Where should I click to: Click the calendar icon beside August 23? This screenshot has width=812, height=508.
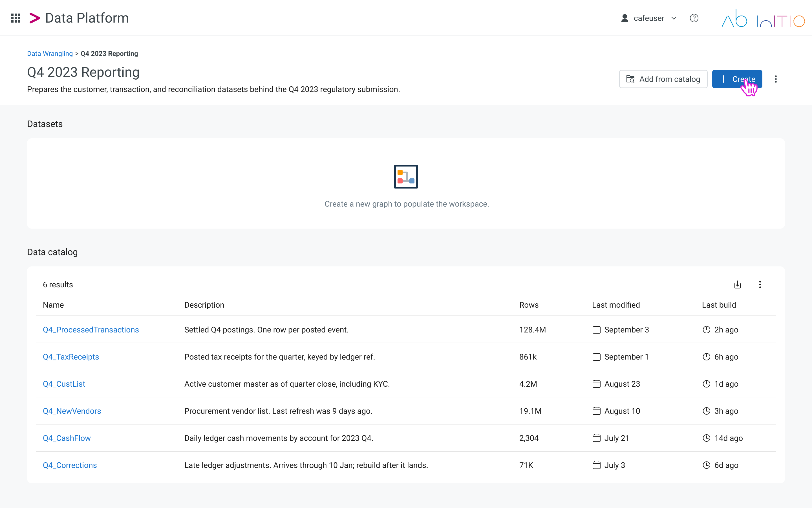[x=596, y=384]
